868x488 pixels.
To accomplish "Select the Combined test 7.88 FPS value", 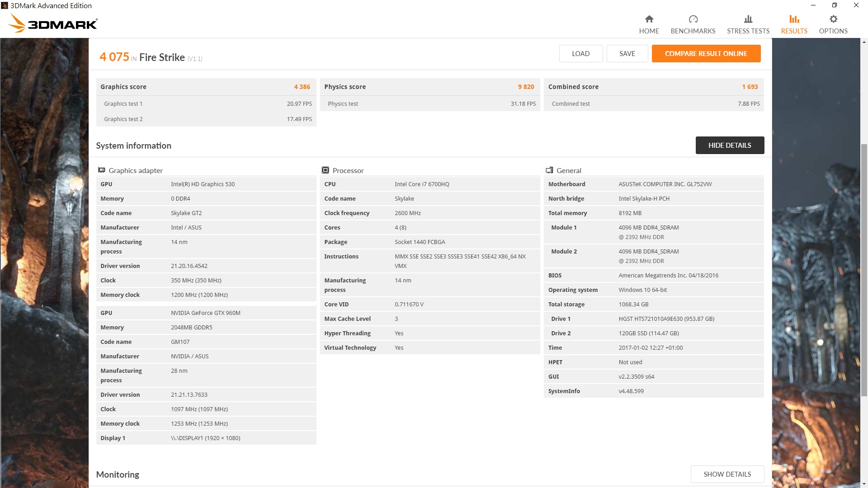I will tap(749, 103).
